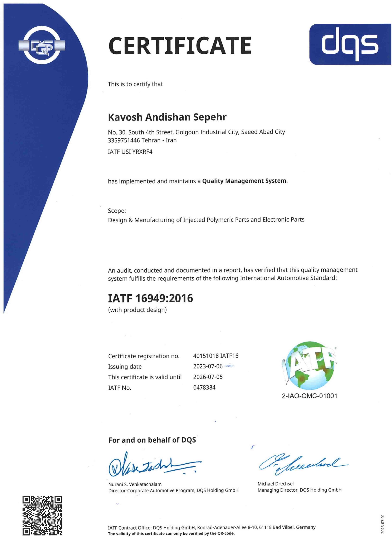Click the IATF 16949:2016 standard title
The image size is (392, 555).
(150, 298)
